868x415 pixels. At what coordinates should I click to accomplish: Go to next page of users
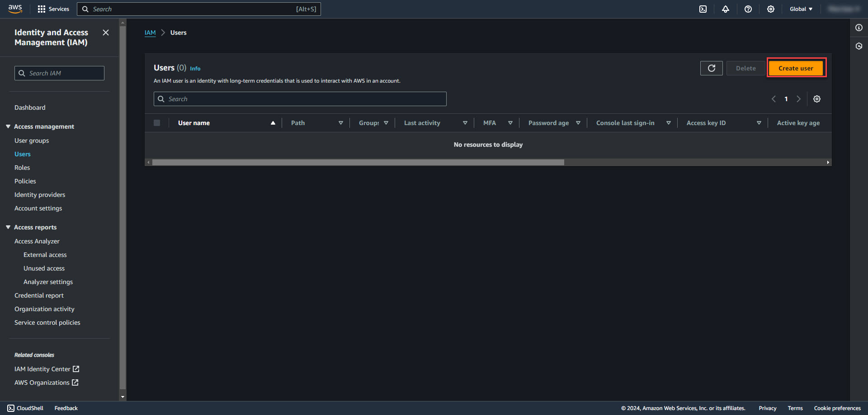point(799,99)
